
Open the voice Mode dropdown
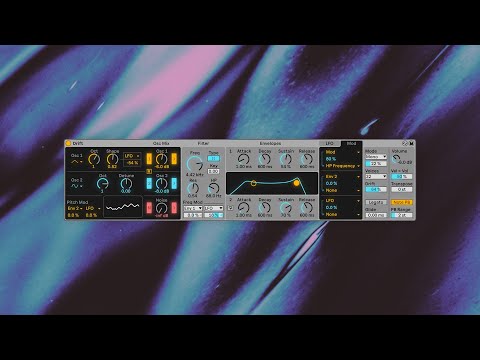(x=376, y=157)
